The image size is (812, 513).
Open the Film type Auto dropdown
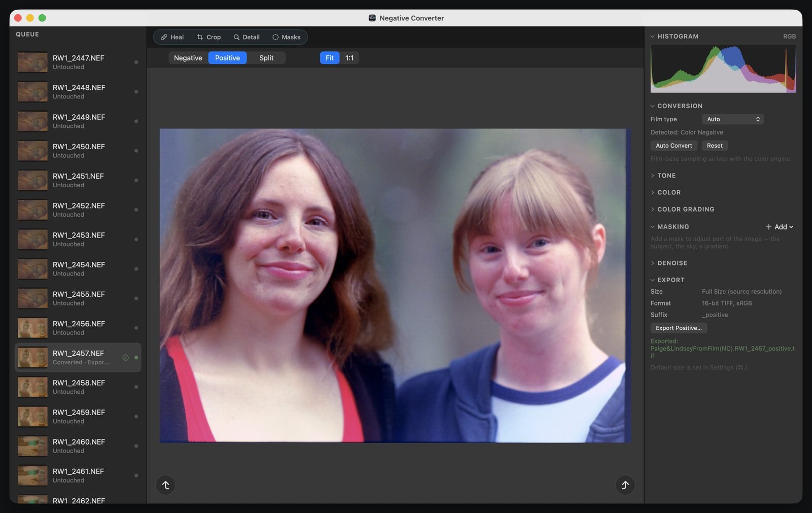pyautogui.click(x=733, y=119)
